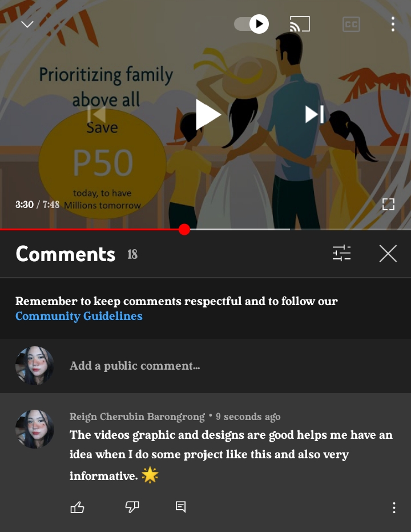Open the Community Guidelines link
Viewport: 411px width, 532px height.
click(79, 316)
